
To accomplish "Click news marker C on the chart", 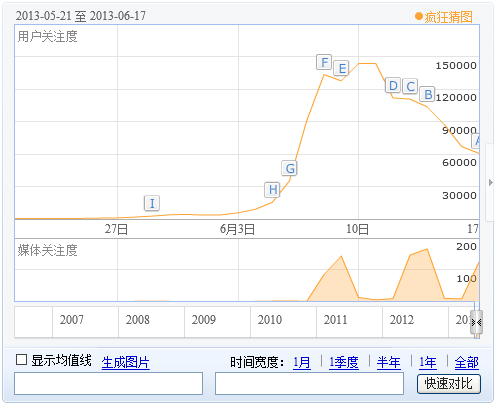I will pos(410,87).
